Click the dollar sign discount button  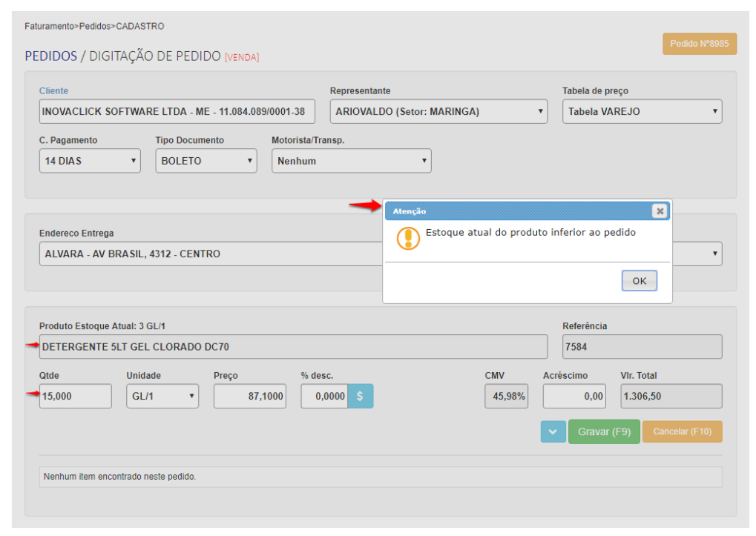click(x=361, y=397)
